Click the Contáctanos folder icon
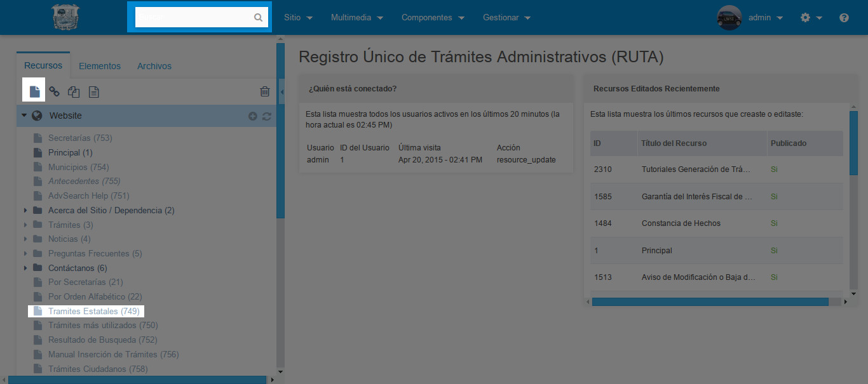This screenshot has width=868, height=384. [37, 268]
